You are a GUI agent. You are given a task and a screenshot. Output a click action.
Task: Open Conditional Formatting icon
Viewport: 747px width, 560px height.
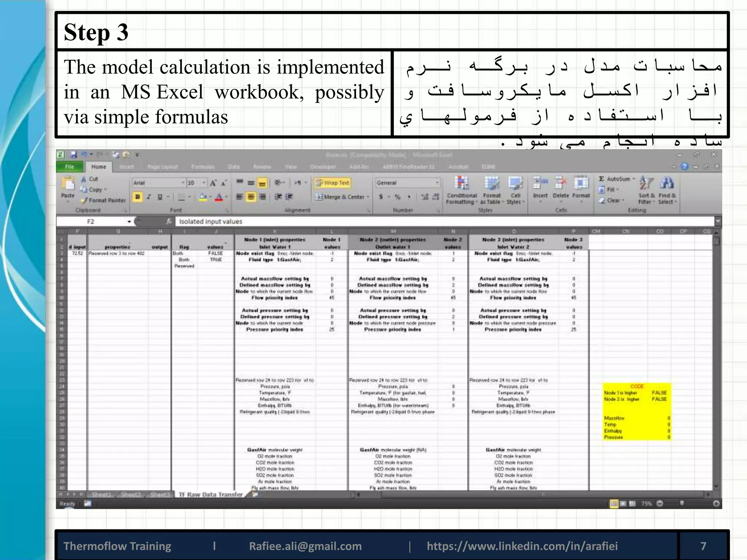(462, 183)
